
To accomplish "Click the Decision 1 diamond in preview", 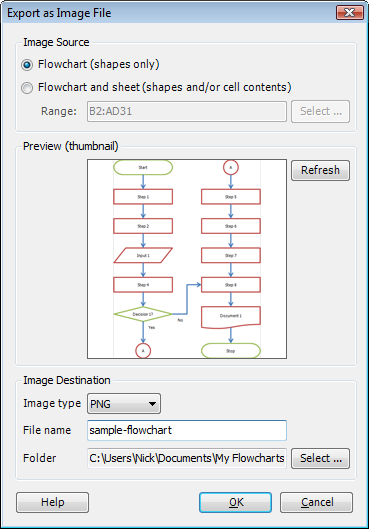I will pyautogui.click(x=143, y=314).
